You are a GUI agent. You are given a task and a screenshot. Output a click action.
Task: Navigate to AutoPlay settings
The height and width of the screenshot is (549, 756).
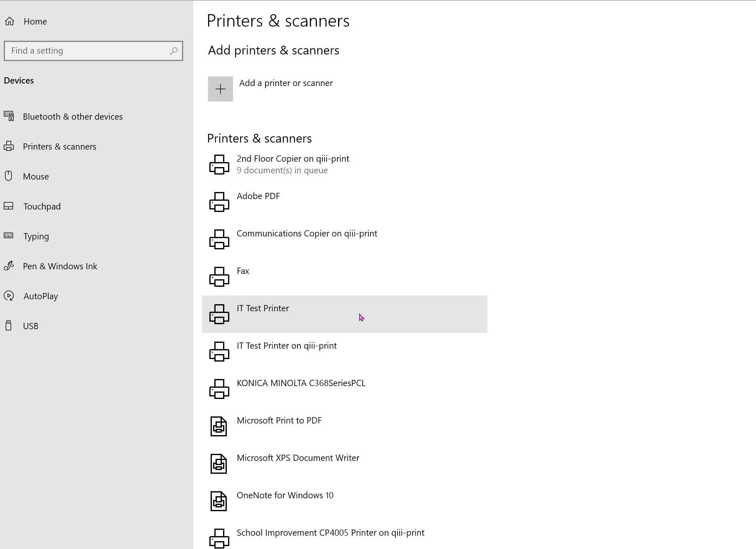click(x=41, y=296)
